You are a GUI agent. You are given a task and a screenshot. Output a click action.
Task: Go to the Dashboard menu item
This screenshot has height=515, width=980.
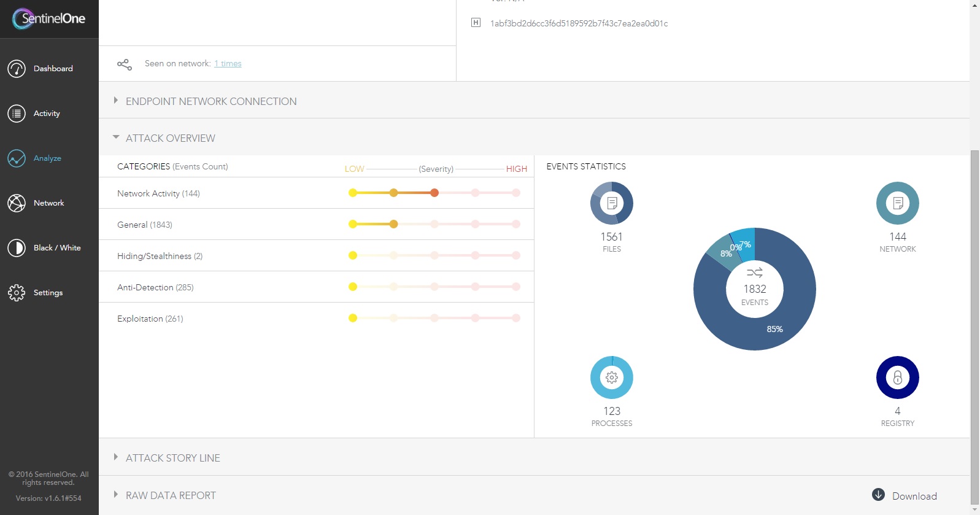53,69
